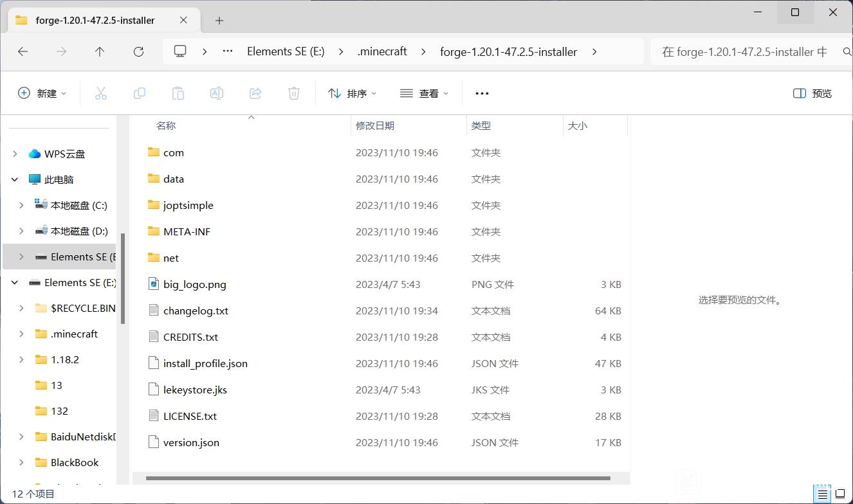Go forward with the right arrow
This screenshot has width=853, height=504.
[x=62, y=51]
